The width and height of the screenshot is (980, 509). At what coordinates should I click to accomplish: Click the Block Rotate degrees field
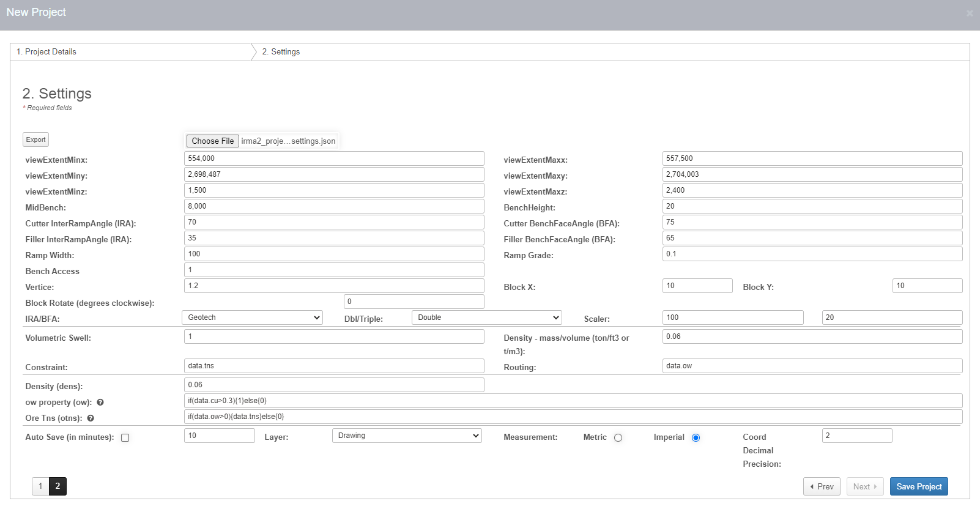tap(414, 302)
